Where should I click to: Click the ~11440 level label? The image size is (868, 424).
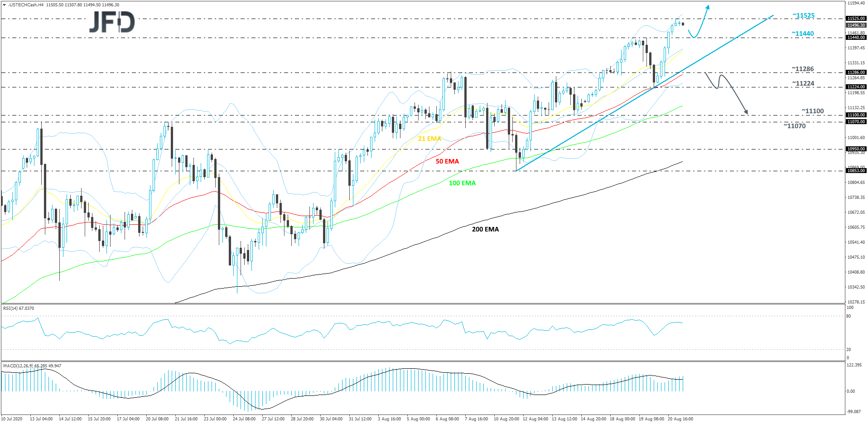coord(803,34)
